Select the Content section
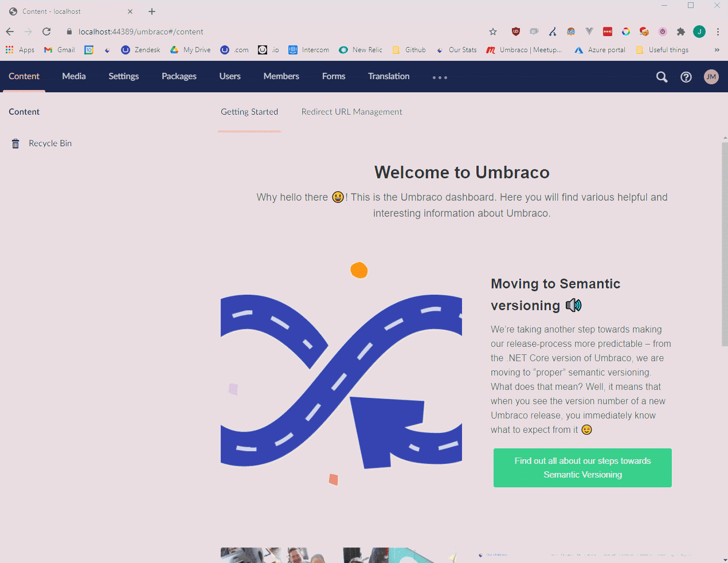Image resolution: width=728 pixels, height=563 pixels. click(24, 76)
